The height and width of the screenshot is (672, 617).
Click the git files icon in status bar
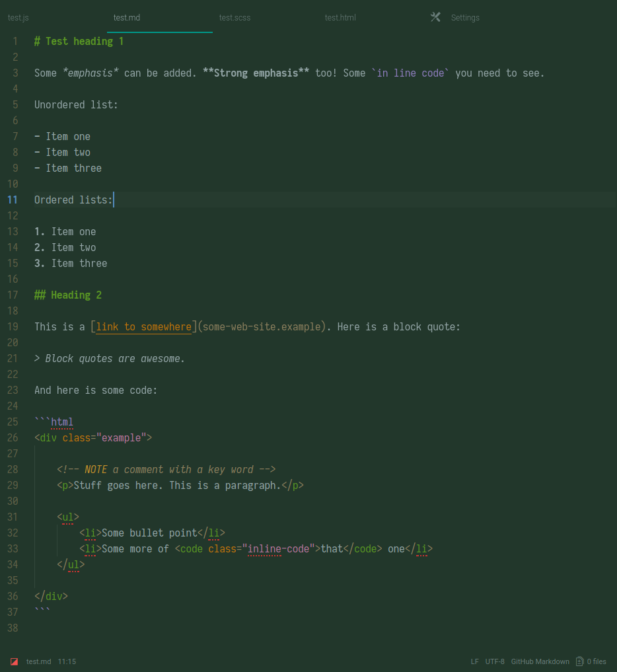580,661
